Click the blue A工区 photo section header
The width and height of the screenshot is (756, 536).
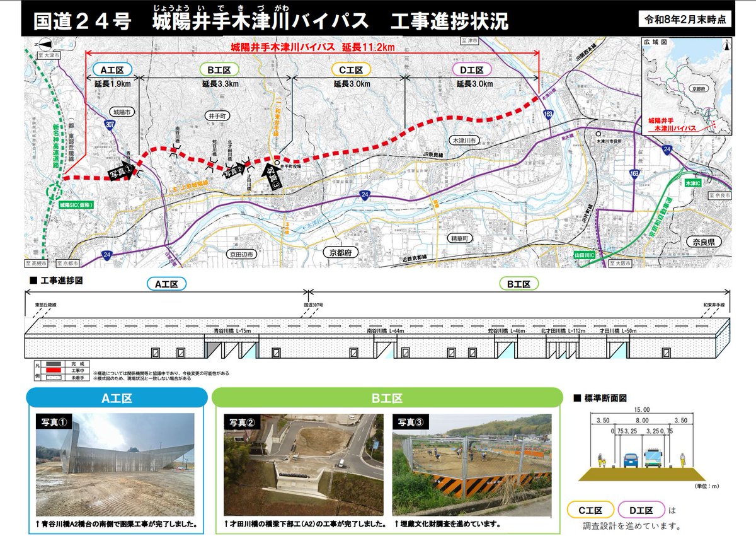click(x=117, y=399)
